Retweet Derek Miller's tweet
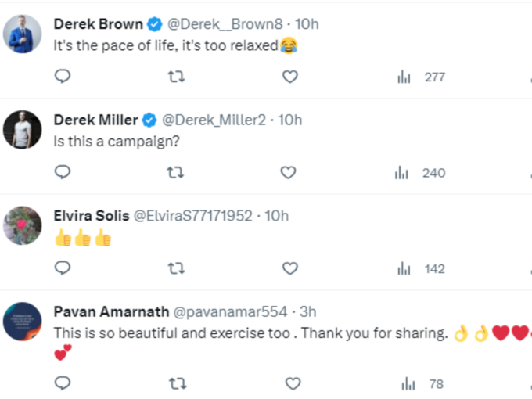 pyautogui.click(x=175, y=172)
